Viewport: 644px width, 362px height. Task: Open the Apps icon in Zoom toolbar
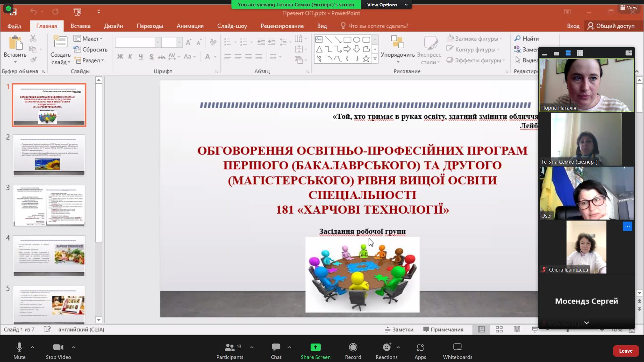tap(420, 347)
